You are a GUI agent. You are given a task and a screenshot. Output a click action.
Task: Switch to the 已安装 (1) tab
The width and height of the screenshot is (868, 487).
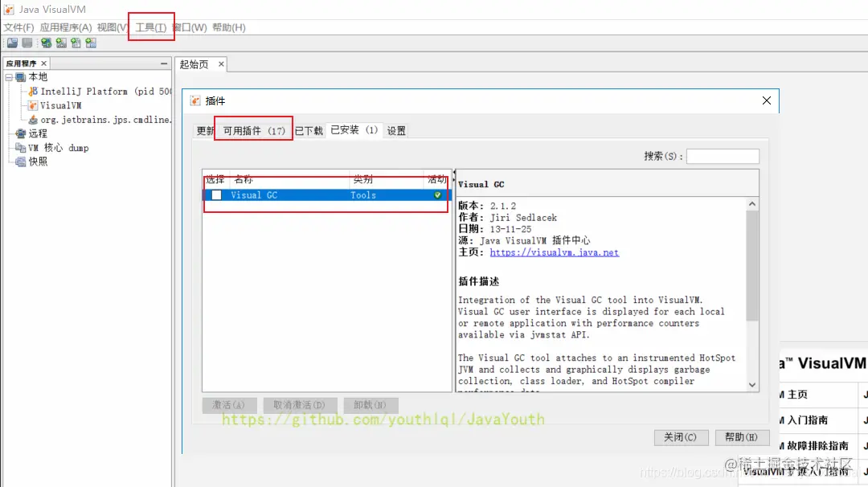354,130
